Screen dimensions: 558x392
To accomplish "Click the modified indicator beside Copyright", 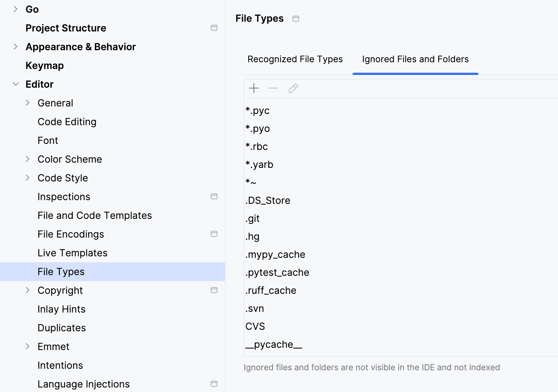I will [x=214, y=290].
